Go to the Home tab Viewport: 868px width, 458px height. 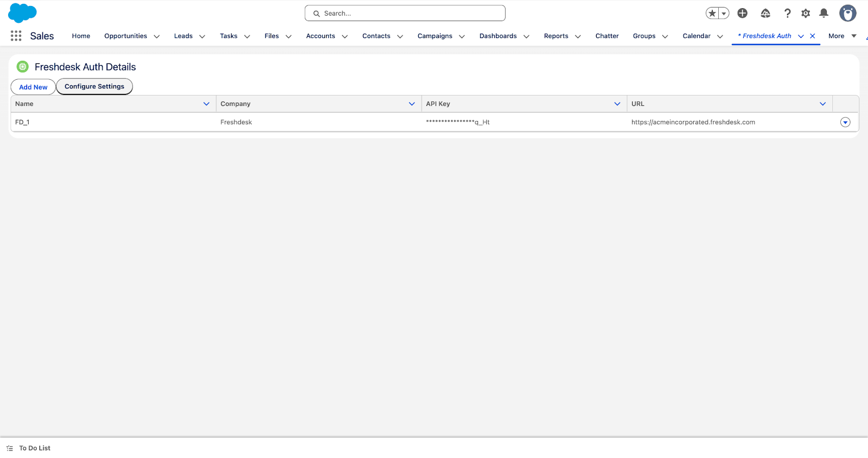[81, 36]
